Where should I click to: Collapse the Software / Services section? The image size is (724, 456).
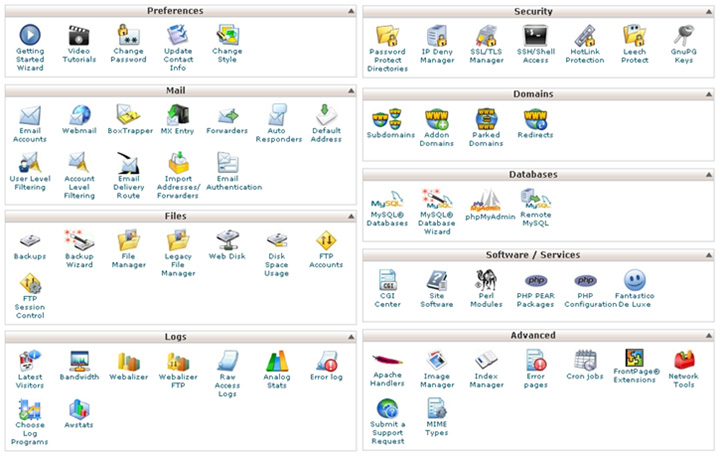(708, 255)
